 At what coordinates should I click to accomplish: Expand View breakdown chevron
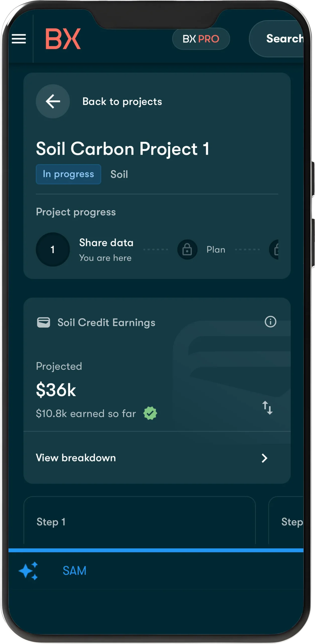(x=264, y=458)
